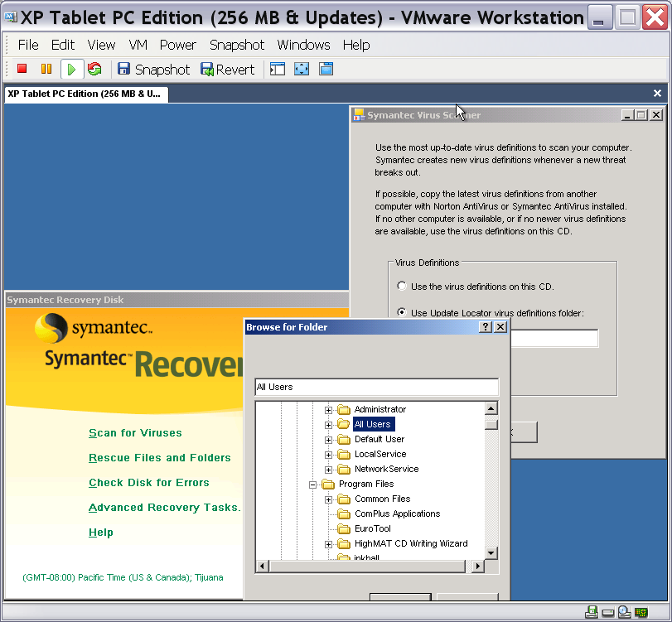Take a snapshot with the Snapshot icon
672x622 pixels.
pyautogui.click(x=153, y=70)
